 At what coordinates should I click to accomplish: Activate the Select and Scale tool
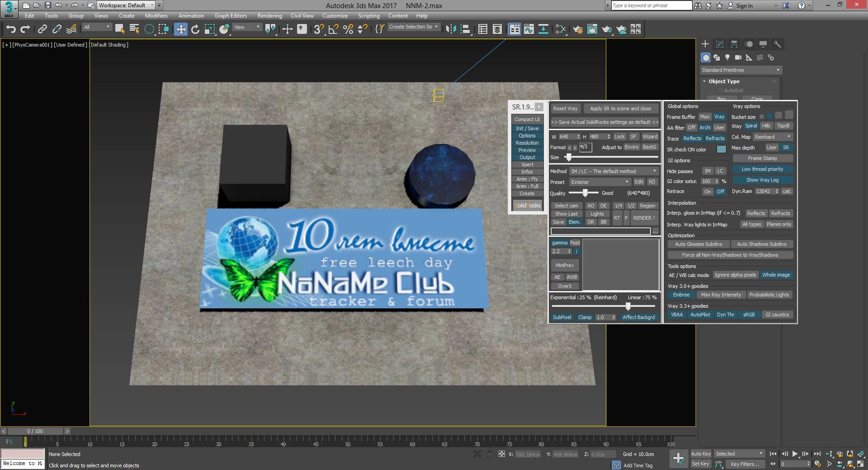click(x=210, y=29)
